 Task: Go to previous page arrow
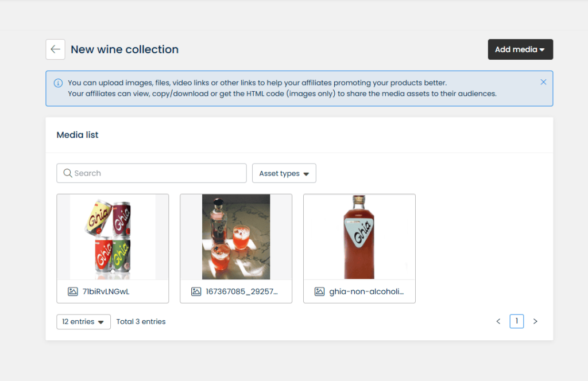pyautogui.click(x=498, y=321)
